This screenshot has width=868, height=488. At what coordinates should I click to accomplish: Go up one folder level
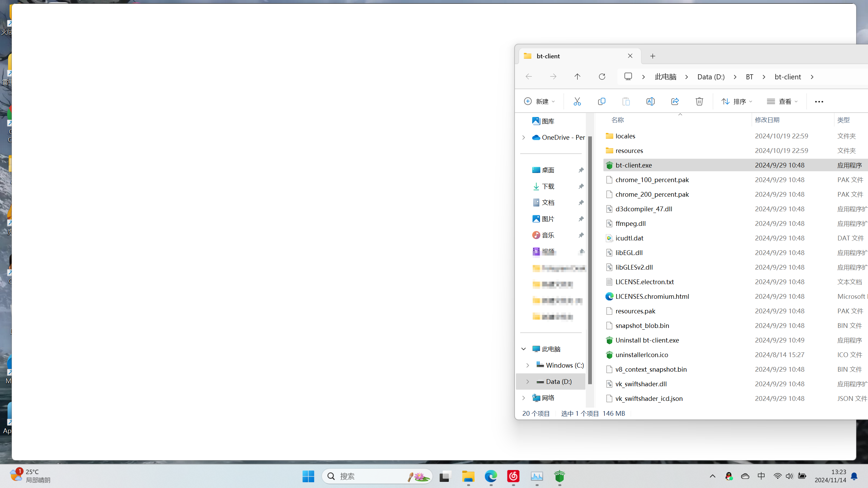click(577, 77)
